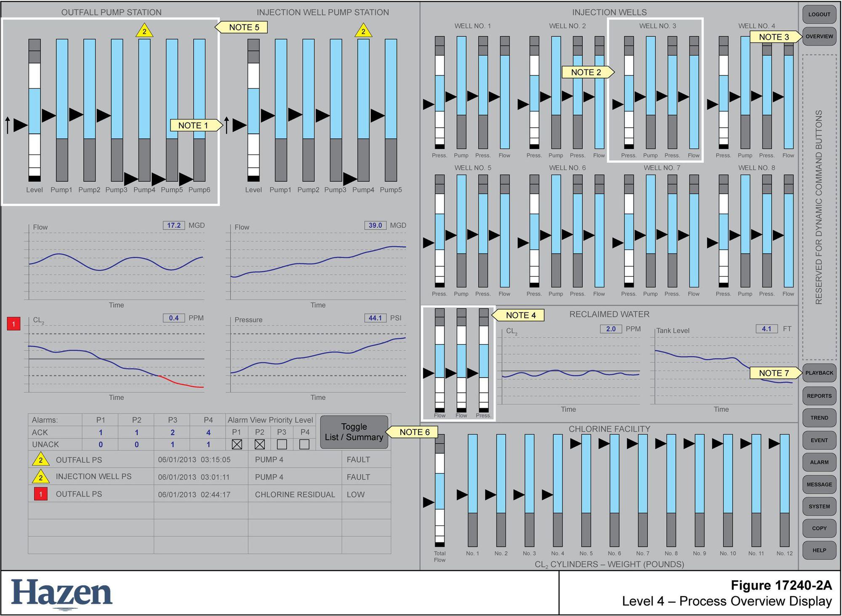This screenshot has height=616, width=842.
Task: Uncheck the P1 alarm view priority checkbox
Action: pyautogui.click(x=237, y=444)
